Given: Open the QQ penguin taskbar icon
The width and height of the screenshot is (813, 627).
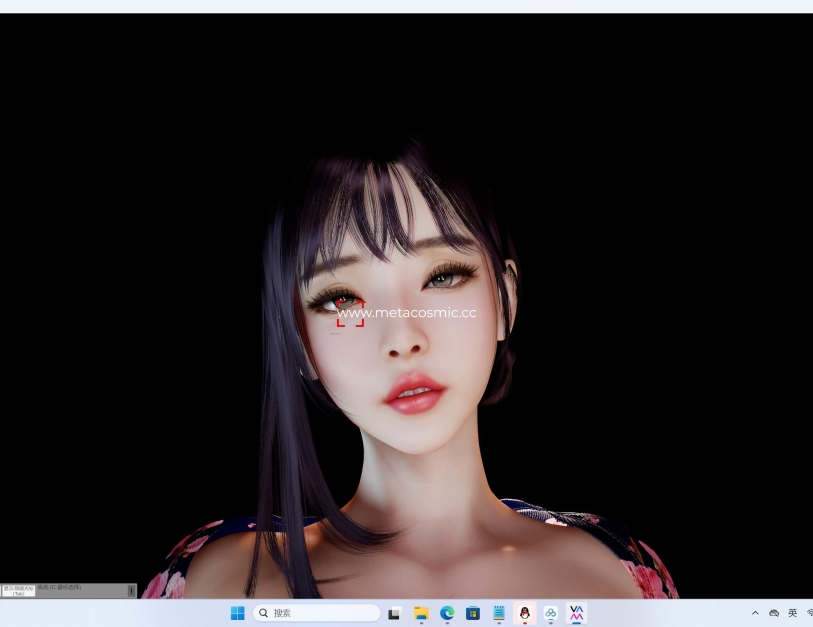Looking at the screenshot, I should click(x=525, y=613).
